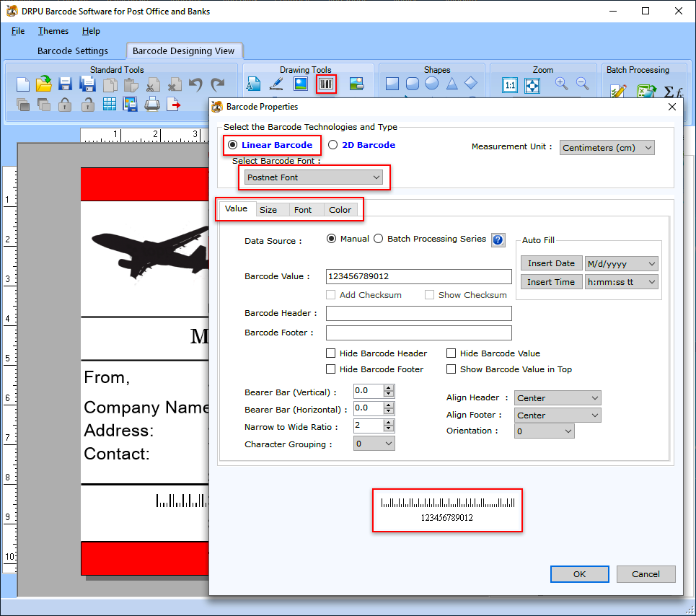Image resolution: width=696 pixels, height=616 pixels.
Task: Open an existing file via folder icon
Action: (43, 84)
